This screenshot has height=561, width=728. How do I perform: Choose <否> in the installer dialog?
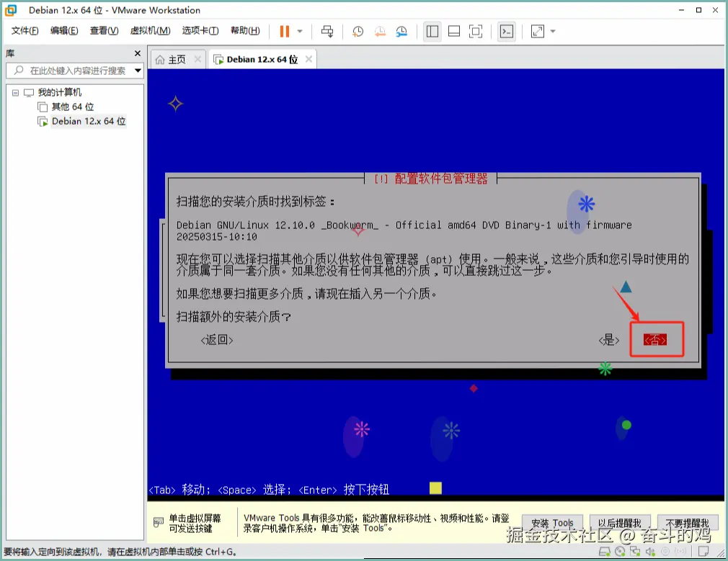coord(655,340)
